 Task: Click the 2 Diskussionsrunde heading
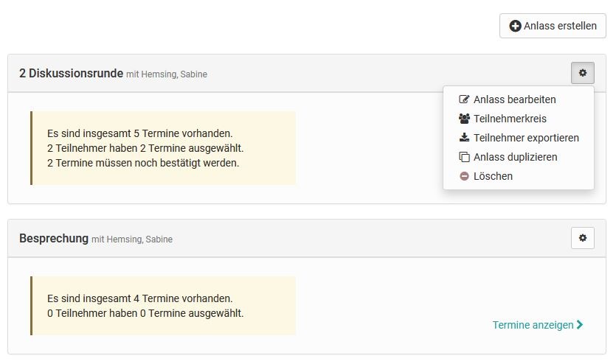(x=71, y=73)
